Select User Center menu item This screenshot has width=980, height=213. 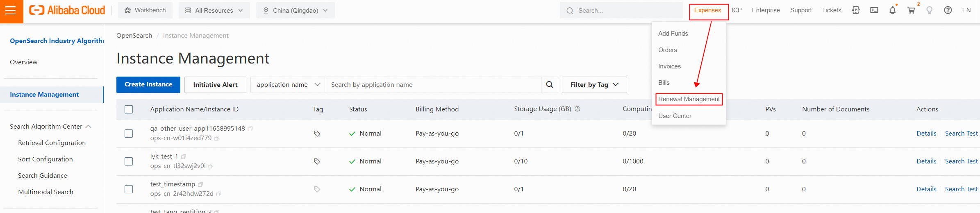(x=675, y=116)
